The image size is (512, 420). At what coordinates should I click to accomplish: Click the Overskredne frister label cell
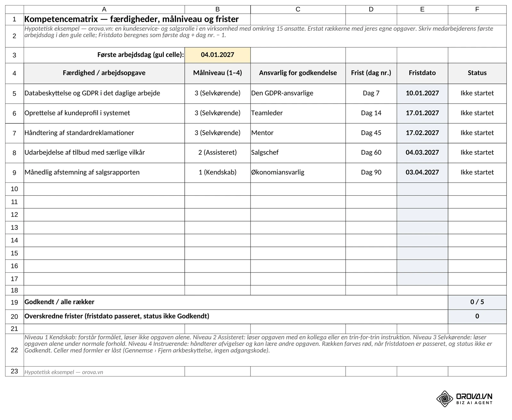tap(236, 317)
